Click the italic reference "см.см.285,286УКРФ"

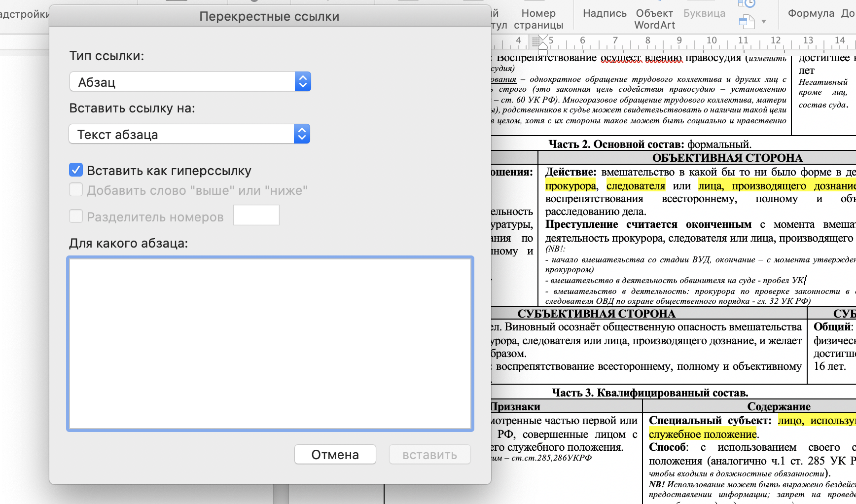tap(551, 458)
